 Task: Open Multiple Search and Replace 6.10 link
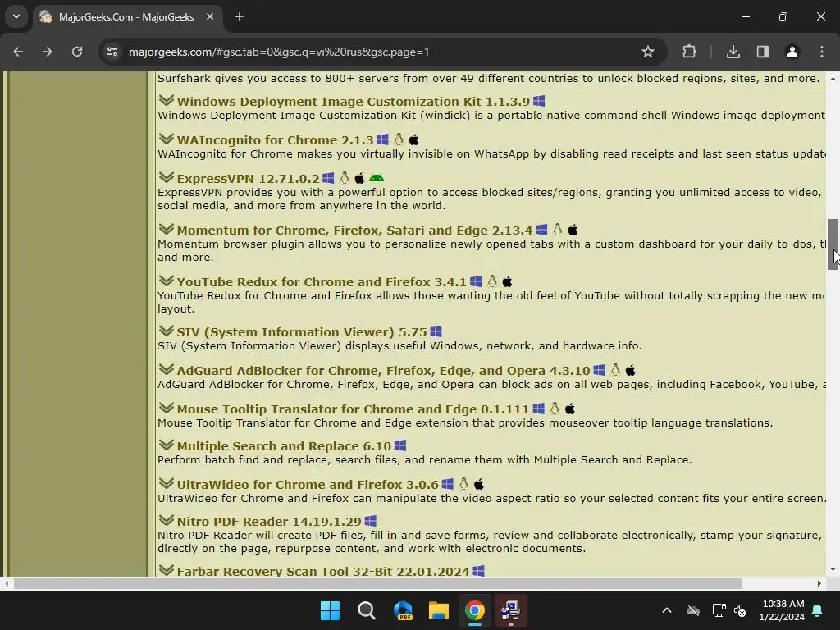[x=284, y=446]
